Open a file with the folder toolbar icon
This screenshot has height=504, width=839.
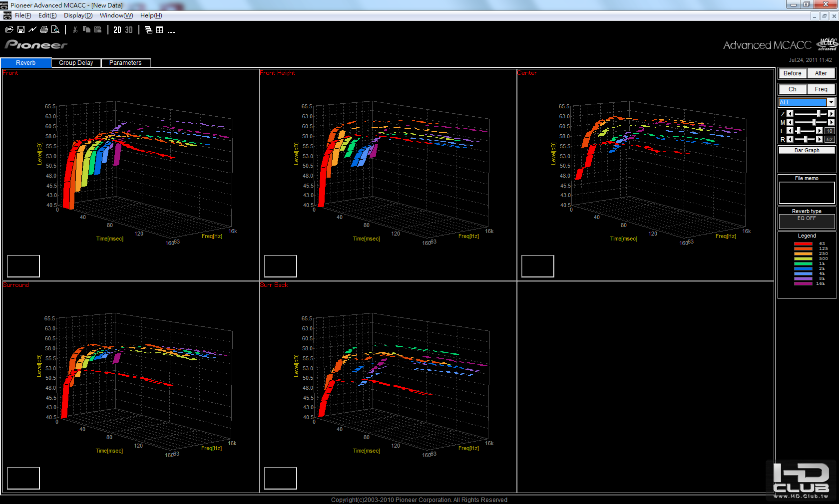9,30
